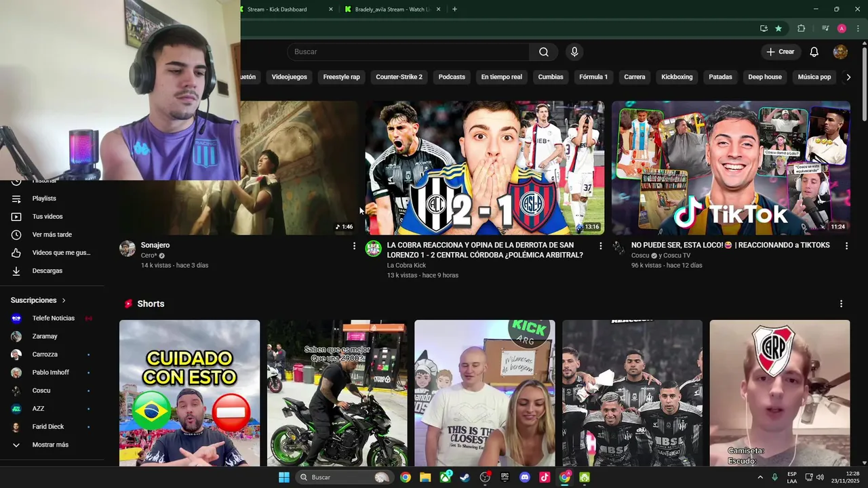Open TikTok app in taskbar

tap(544, 477)
